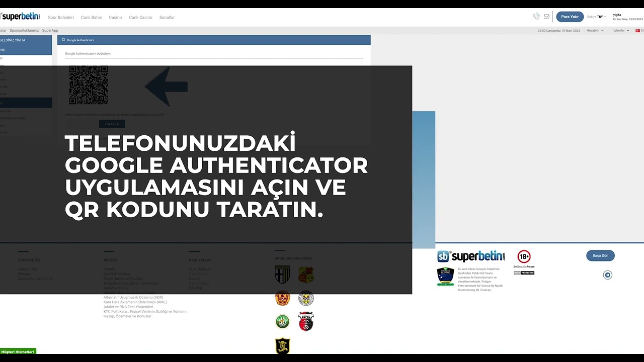644x362 pixels.
Task: Click the Superbetin logo in top header
Action: 21,17
